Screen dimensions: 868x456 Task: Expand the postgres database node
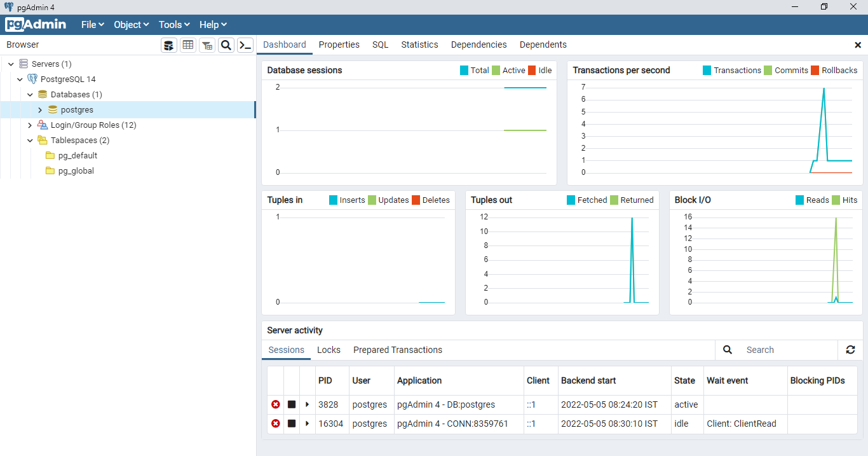(40, 110)
